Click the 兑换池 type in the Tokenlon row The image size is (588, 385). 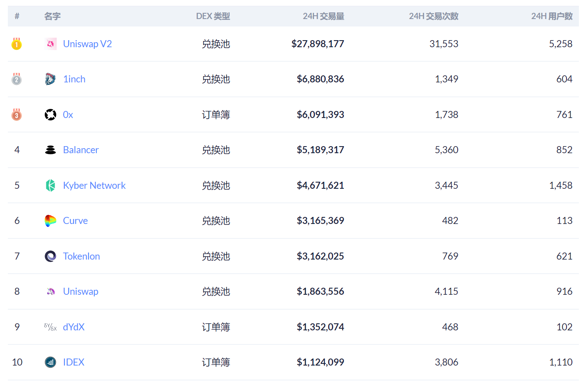click(216, 256)
